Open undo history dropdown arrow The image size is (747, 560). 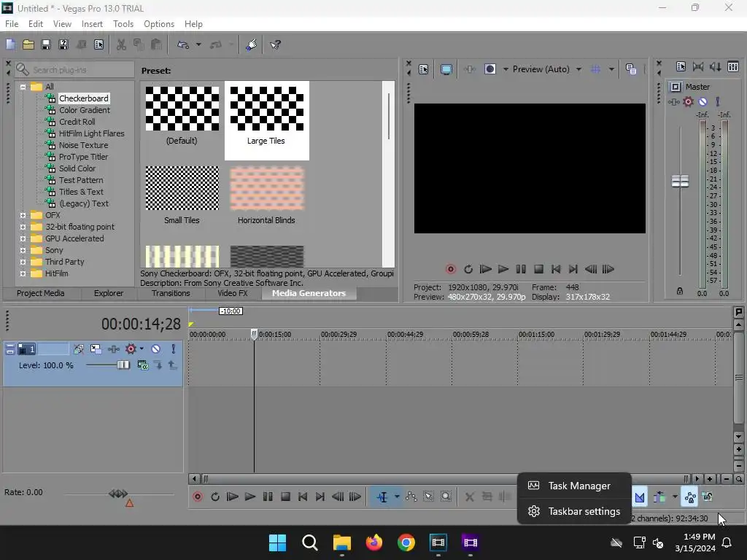point(198,44)
